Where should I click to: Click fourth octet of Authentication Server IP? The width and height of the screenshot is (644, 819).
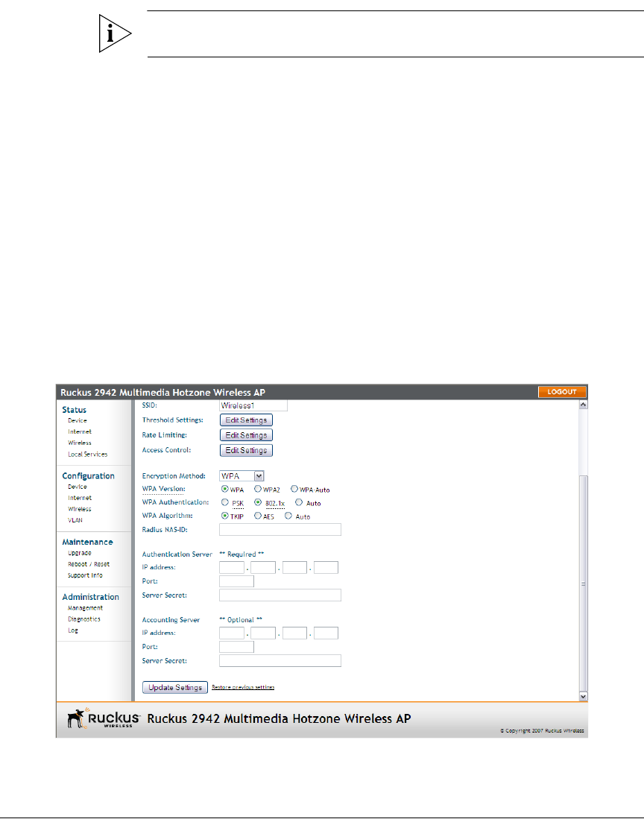[326, 567]
